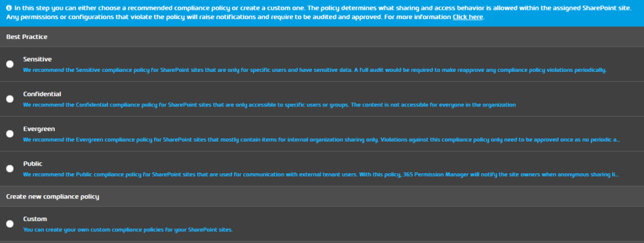This screenshot has width=644, height=243.
Task: Select the Sensitive radio button
Action: point(10,64)
